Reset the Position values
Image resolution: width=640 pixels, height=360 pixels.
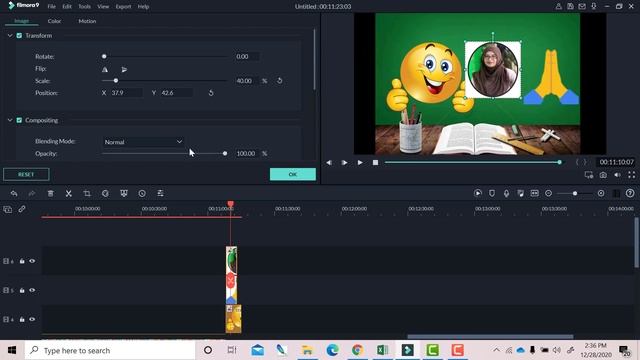click(211, 93)
